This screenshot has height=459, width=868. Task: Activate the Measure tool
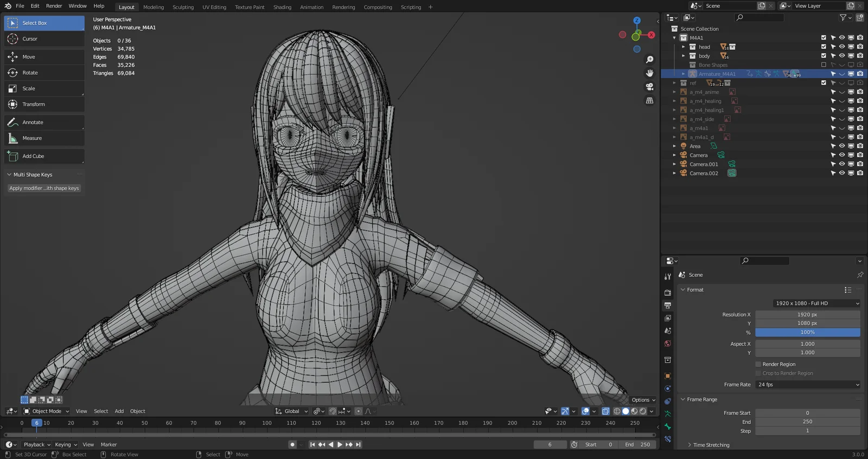point(31,138)
